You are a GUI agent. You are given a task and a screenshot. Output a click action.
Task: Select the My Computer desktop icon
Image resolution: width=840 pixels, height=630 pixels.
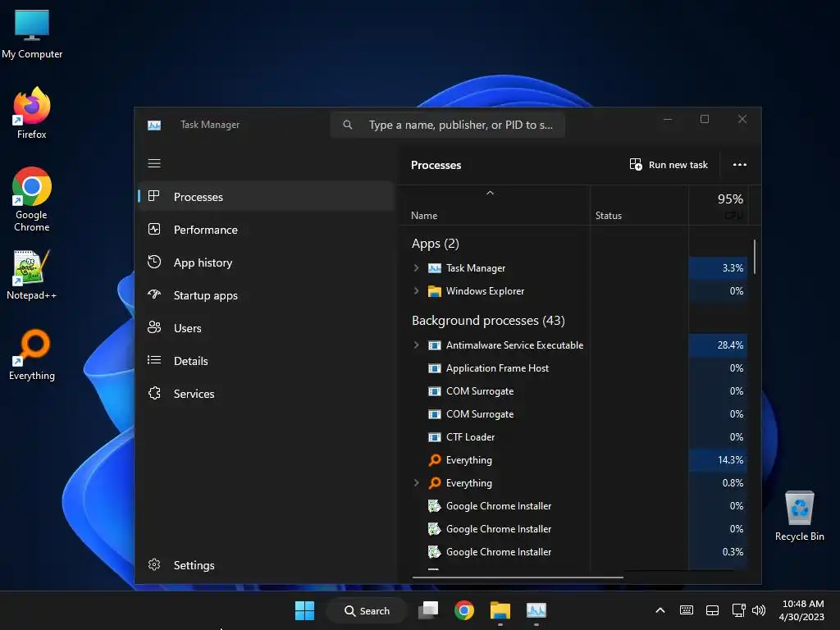point(32,34)
